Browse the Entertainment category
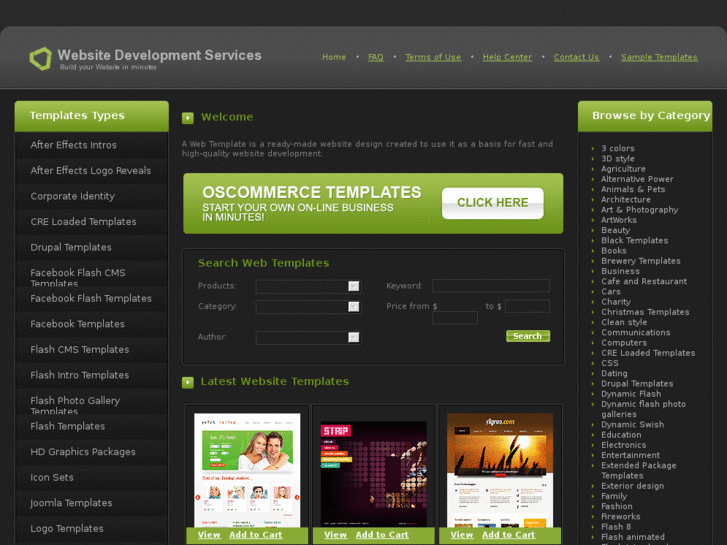The width and height of the screenshot is (727, 545). coord(631,455)
